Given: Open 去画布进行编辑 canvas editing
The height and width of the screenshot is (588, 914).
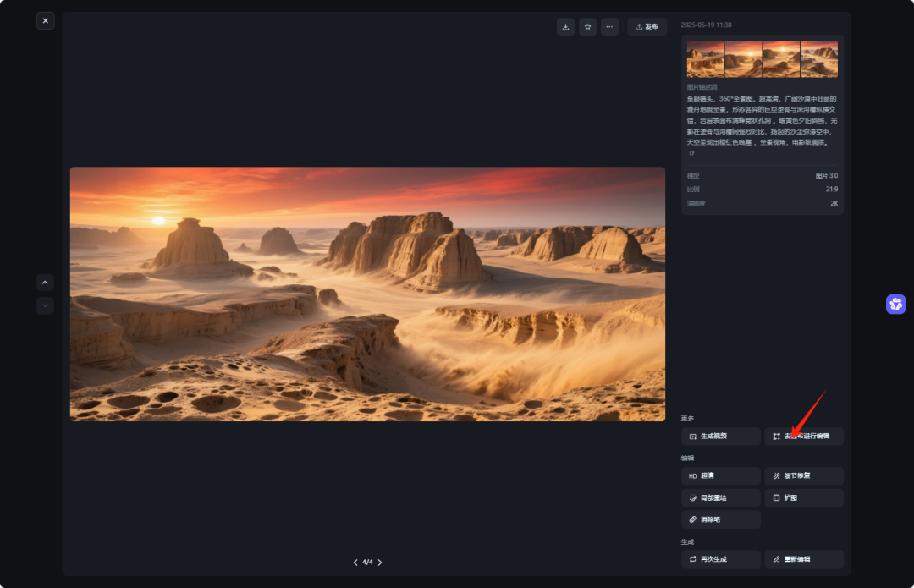Looking at the screenshot, I should tap(804, 437).
